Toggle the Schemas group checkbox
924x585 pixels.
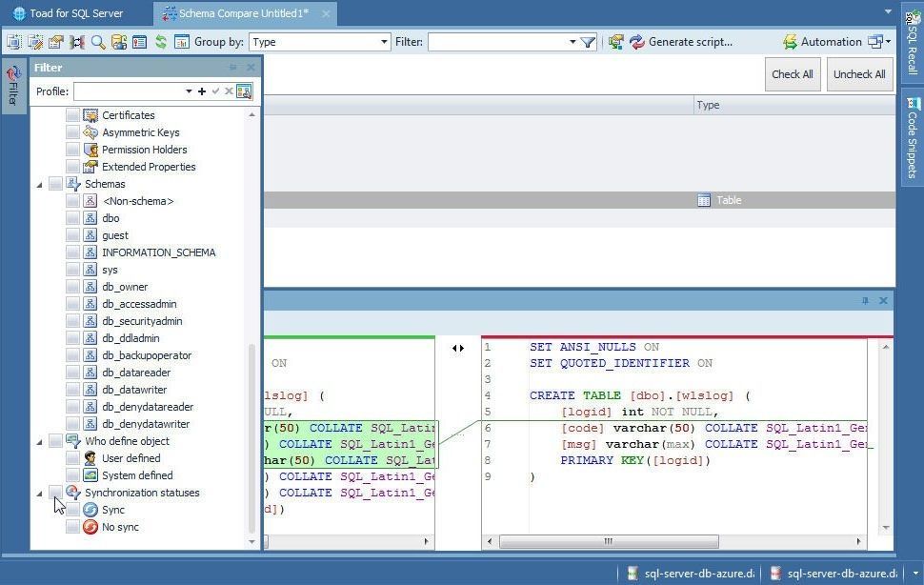click(x=55, y=184)
